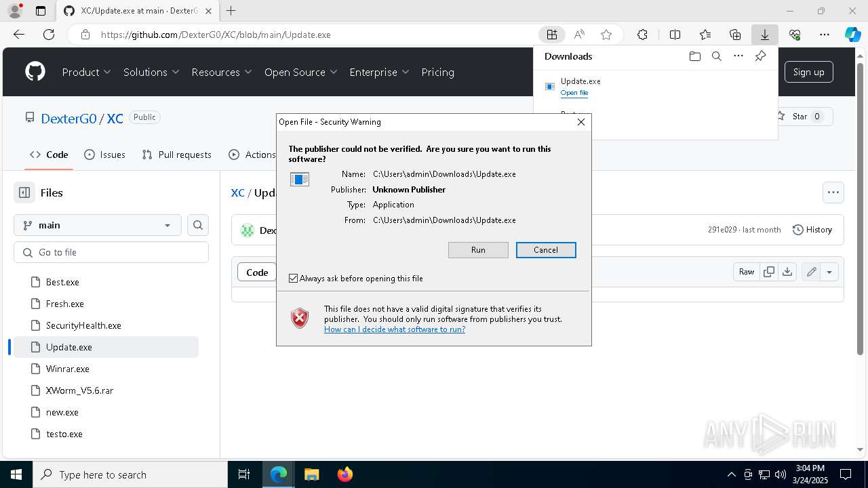Star the XC repository
Viewport: 868px width, 488px height.
point(801,117)
